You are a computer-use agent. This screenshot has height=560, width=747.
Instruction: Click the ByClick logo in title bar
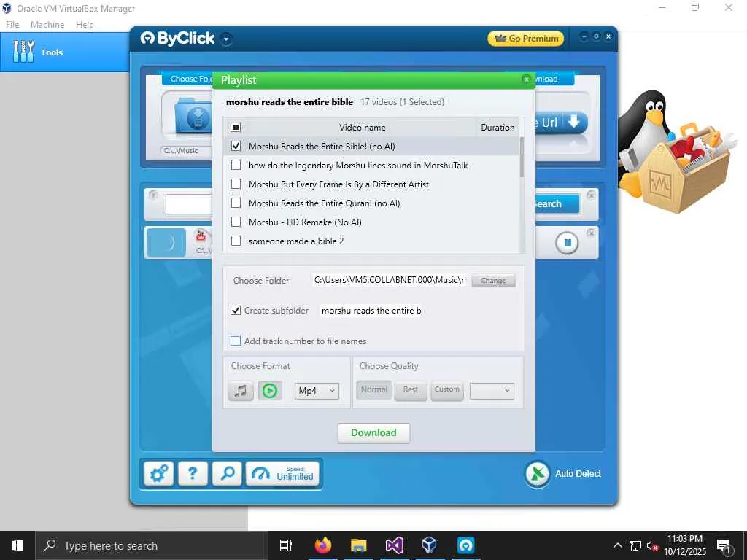click(x=178, y=38)
